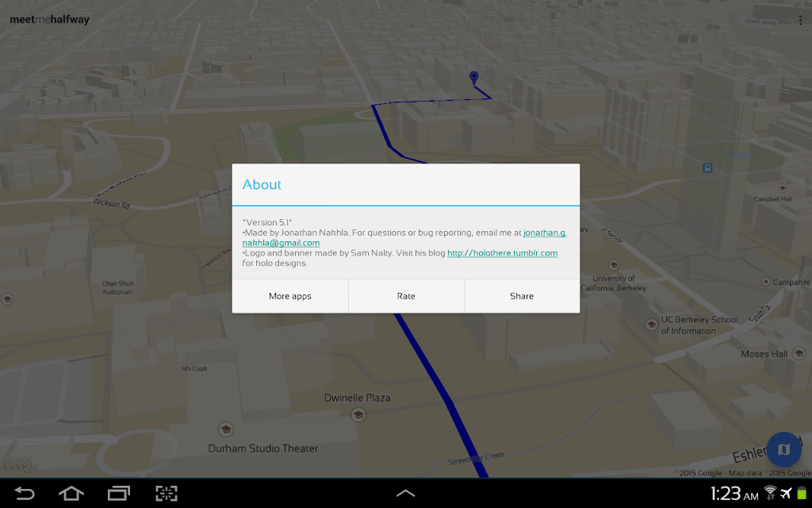Viewport: 812px width, 508px height.
Task: Tap the Dwinelle Plaza school icon on map
Action: (x=358, y=414)
